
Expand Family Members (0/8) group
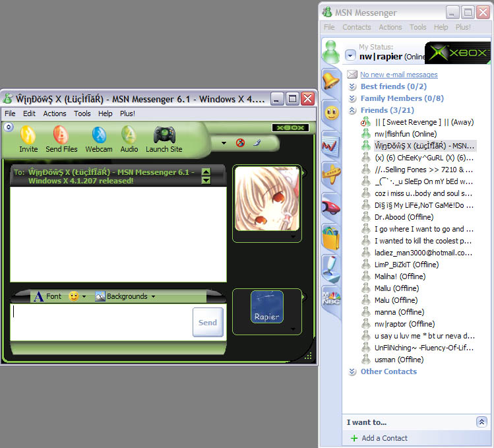click(x=353, y=98)
